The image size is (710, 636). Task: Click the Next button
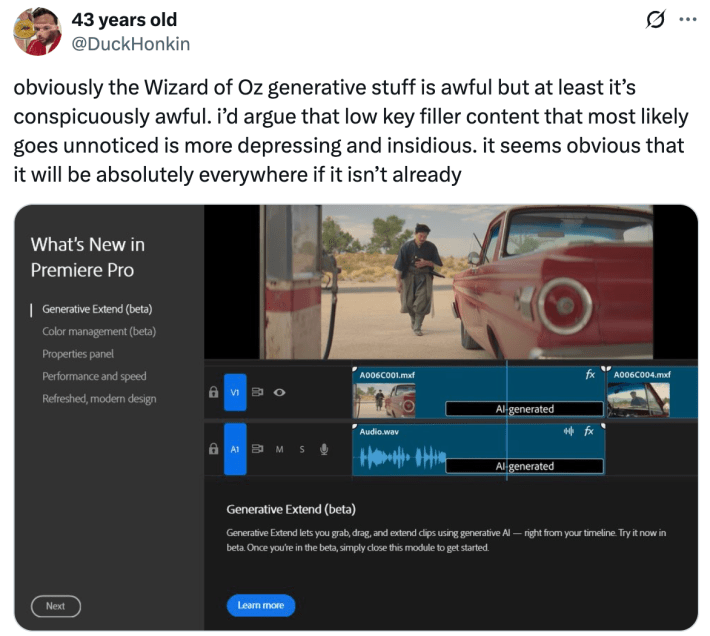55,606
